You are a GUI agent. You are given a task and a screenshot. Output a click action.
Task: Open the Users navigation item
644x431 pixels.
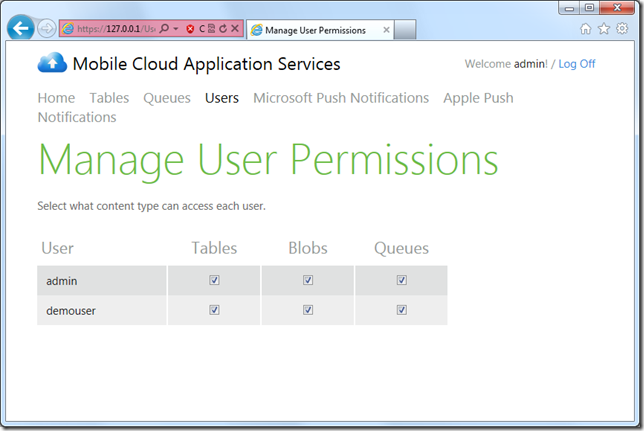222,98
